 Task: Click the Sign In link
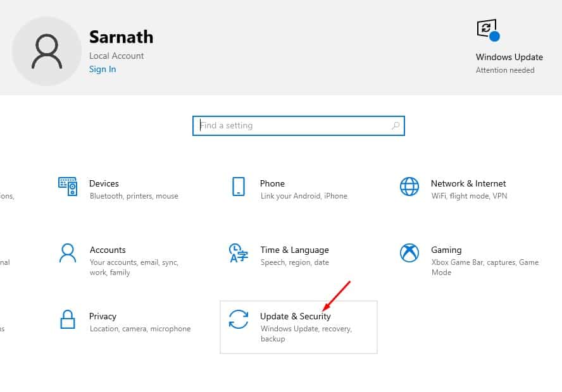pyautogui.click(x=103, y=69)
